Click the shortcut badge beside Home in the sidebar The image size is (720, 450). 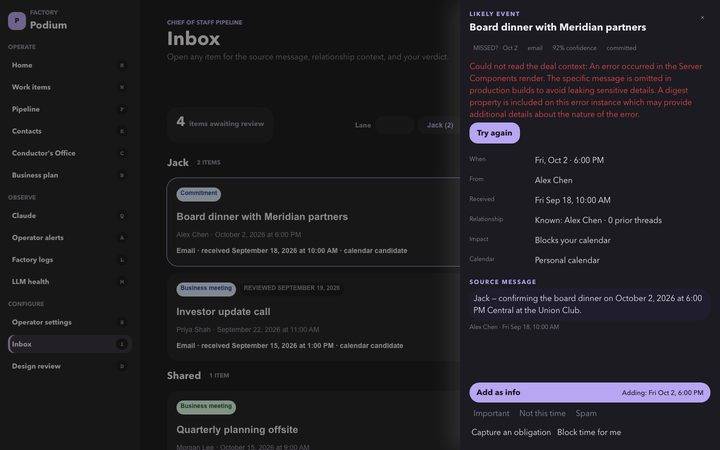click(122, 66)
